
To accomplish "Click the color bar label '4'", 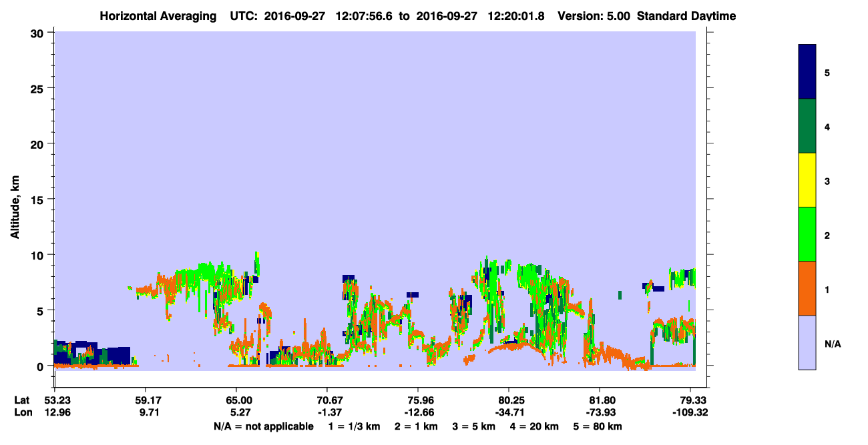I will click(x=827, y=127).
